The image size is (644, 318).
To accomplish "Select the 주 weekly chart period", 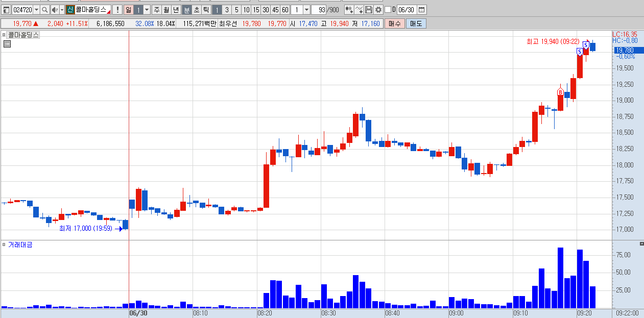I will point(156,10).
